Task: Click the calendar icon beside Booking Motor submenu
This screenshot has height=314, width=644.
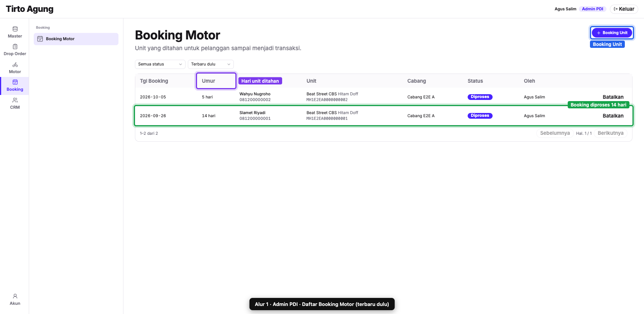Action: [x=40, y=39]
